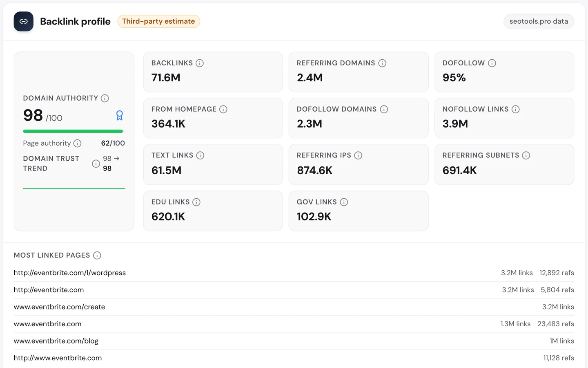
Task: Select the 12,892 refs count
Action: click(x=557, y=273)
